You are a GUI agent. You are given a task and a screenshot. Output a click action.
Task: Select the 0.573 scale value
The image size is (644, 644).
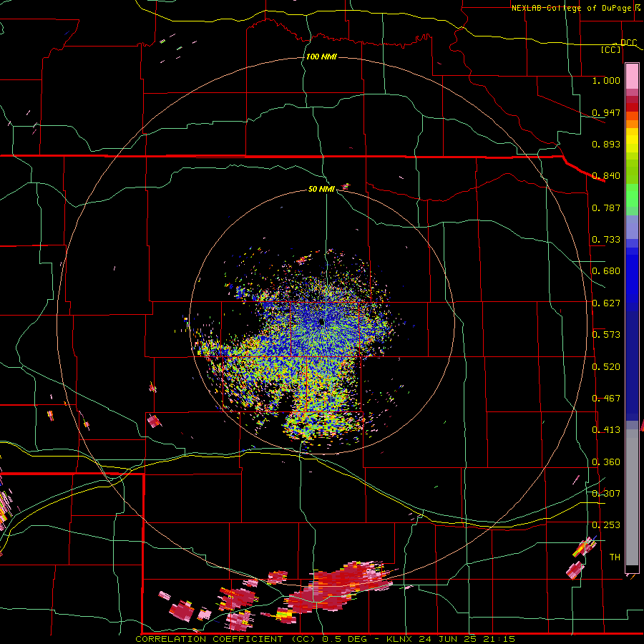[606, 335]
